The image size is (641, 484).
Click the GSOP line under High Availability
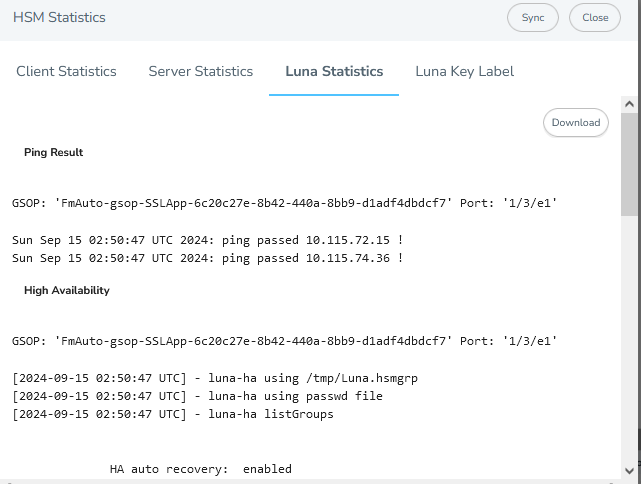pos(285,341)
